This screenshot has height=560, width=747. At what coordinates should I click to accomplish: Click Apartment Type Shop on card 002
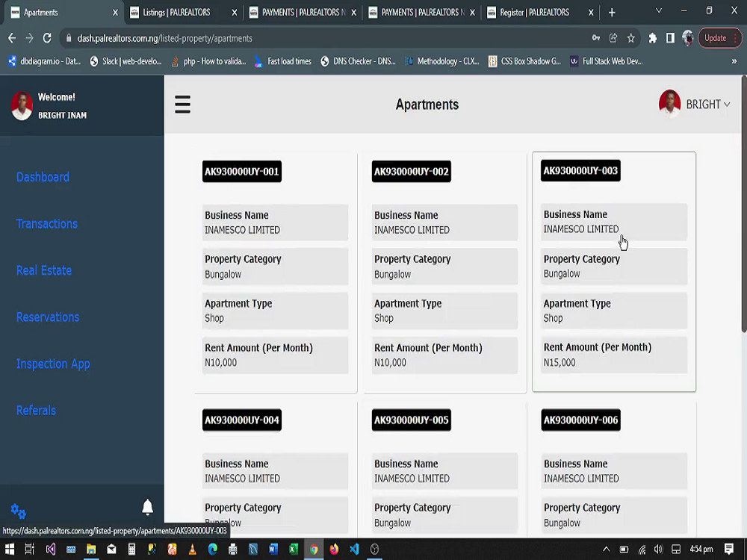(444, 311)
